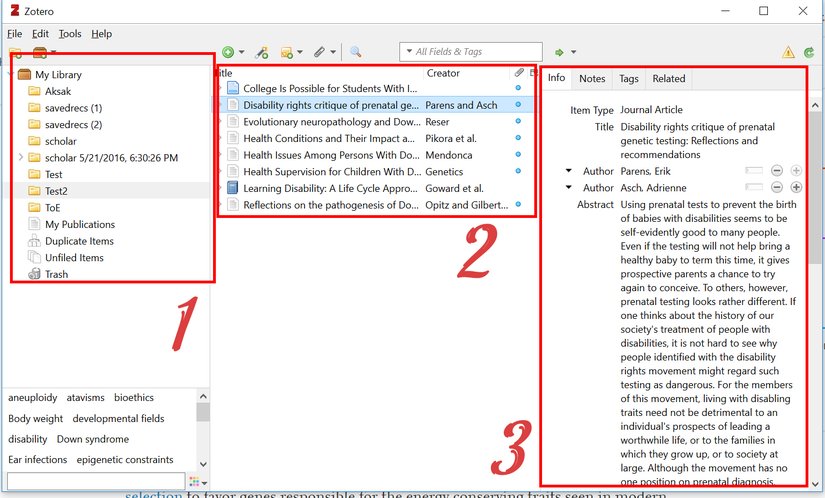Viewport: 825px width, 498px height.
Task: Remove author Asch, Adrienne minus button
Action: pos(777,187)
